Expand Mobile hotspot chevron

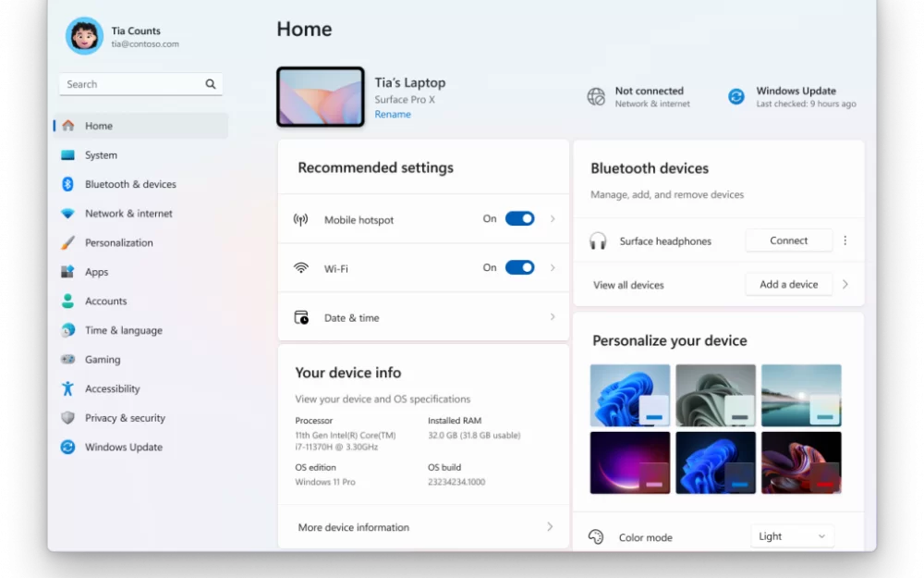(553, 219)
